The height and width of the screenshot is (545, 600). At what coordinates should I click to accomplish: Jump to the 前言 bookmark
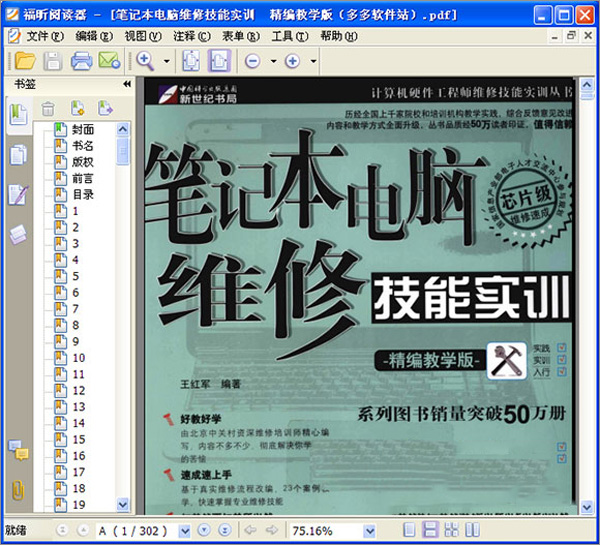click(x=83, y=178)
